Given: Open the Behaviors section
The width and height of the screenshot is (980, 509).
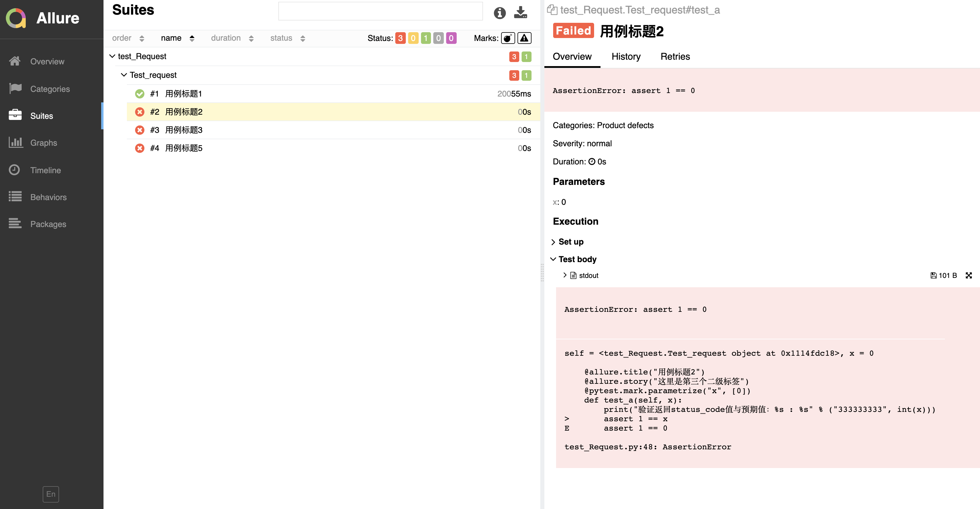Looking at the screenshot, I should click(x=48, y=197).
